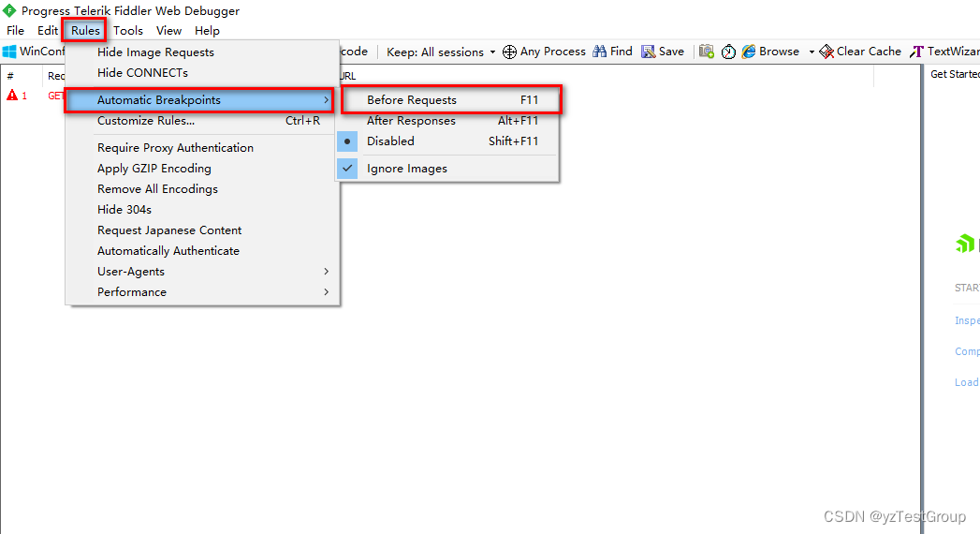980x534 pixels.
Task: Toggle Request Japanese Content
Action: 202,230
